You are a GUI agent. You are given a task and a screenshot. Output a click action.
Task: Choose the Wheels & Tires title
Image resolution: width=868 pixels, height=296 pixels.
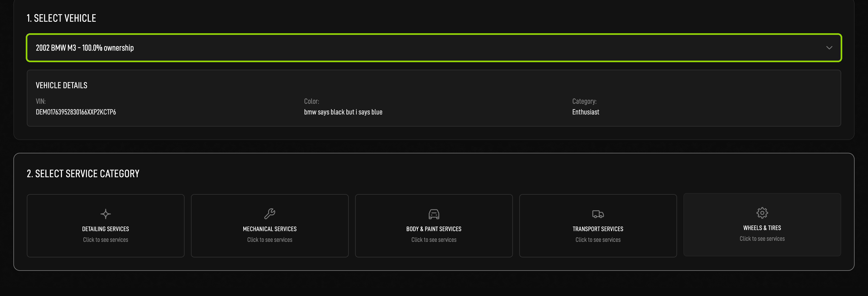pyautogui.click(x=762, y=228)
